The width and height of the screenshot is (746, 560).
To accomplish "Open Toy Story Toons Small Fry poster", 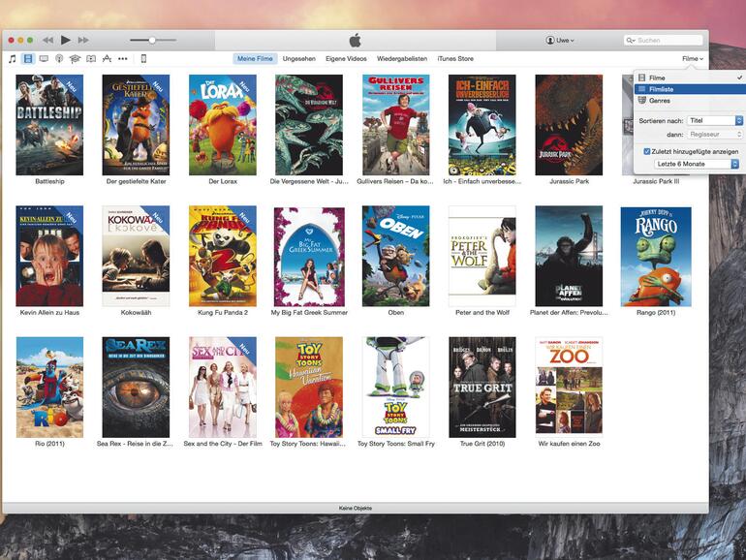I will pyautogui.click(x=396, y=388).
